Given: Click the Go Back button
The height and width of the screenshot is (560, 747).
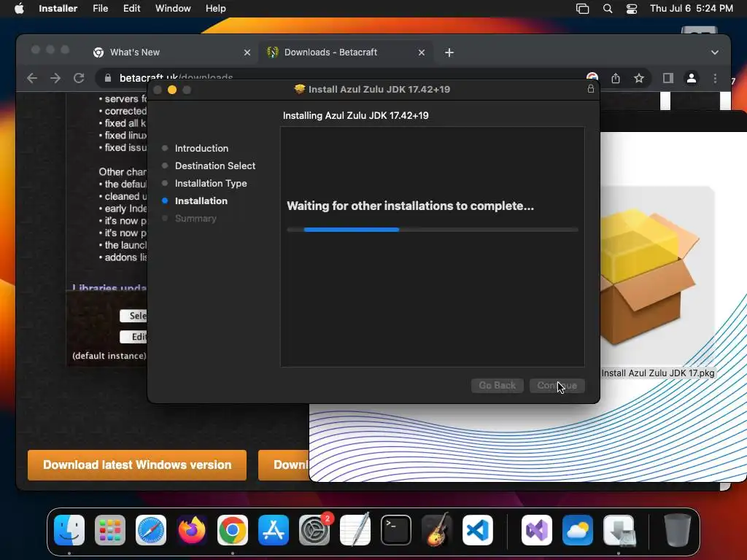Looking at the screenshot, I should click(498, 385).
